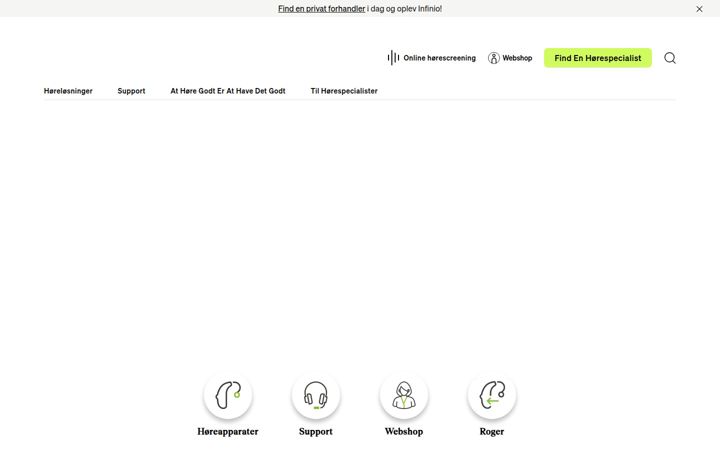Click the Support label below headset icon
Viewport: 720px width, 450px height.
316,432
